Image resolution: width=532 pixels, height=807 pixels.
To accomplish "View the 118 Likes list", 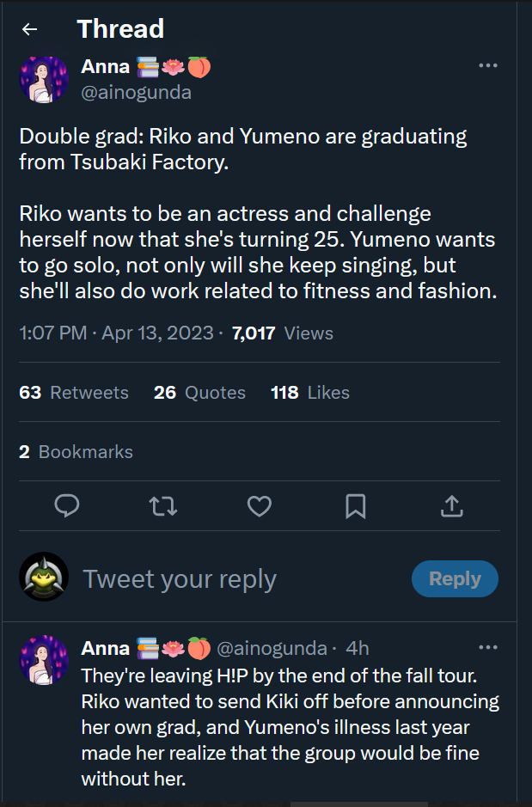I will click(x=310, y=393).
